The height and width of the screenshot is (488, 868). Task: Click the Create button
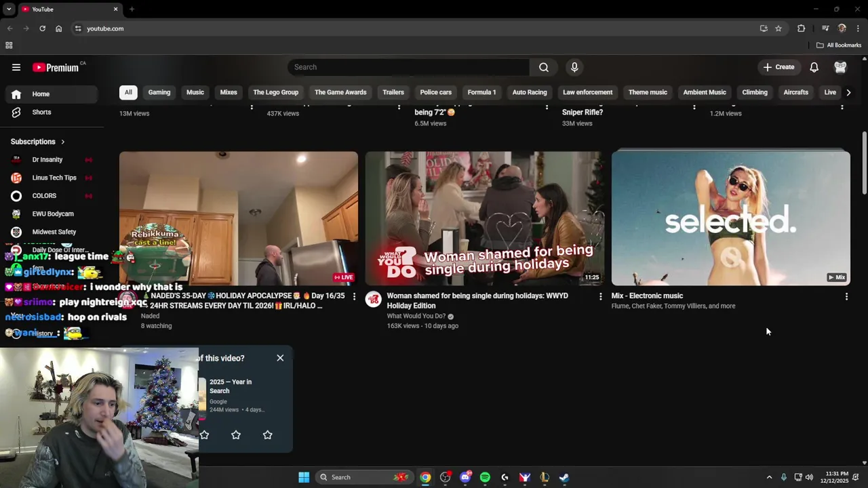(x=778, y=67)
